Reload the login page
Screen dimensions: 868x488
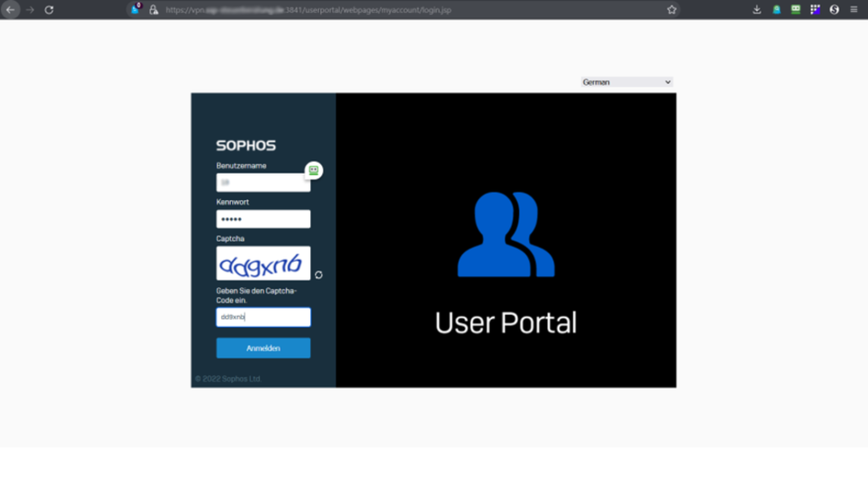48,10
